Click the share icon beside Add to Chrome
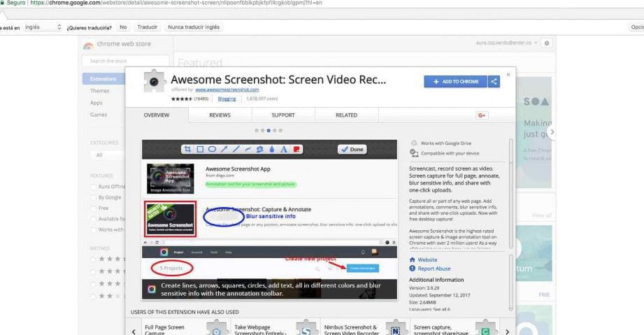The width and height of the screenshot is (644, 335). coord(494,81)
